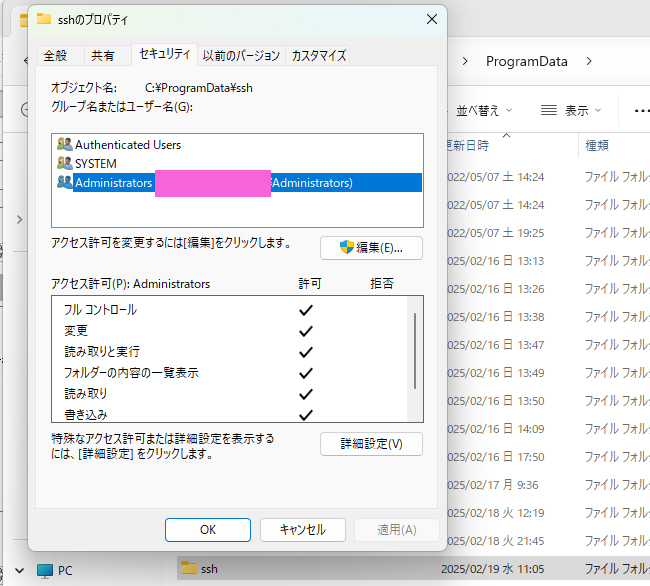Confirm the dialog with OK
The height and width of the screenshot is (586, 650).
coord(208,530)
